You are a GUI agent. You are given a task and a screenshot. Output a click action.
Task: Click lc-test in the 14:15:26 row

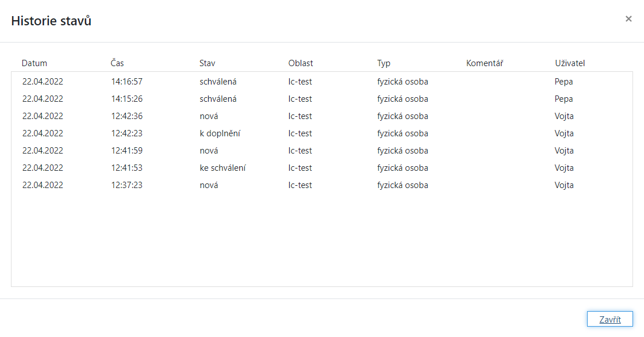(300, 99)
